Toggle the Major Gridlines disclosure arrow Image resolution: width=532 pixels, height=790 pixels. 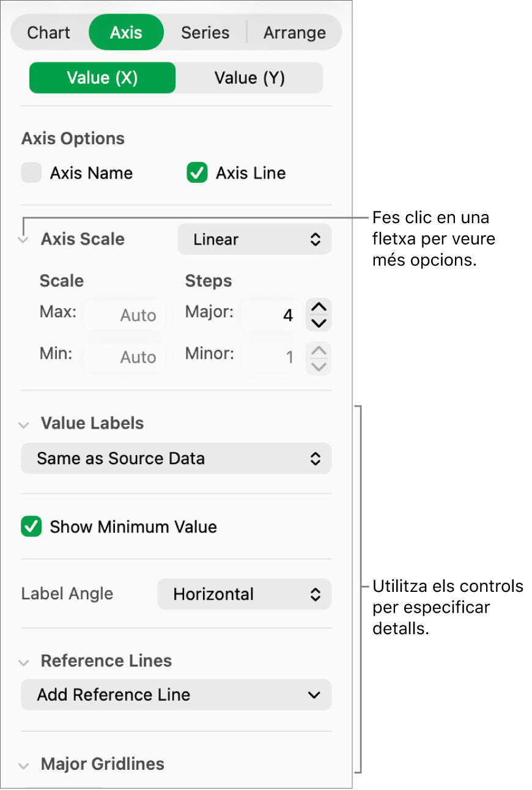point(24,765)
